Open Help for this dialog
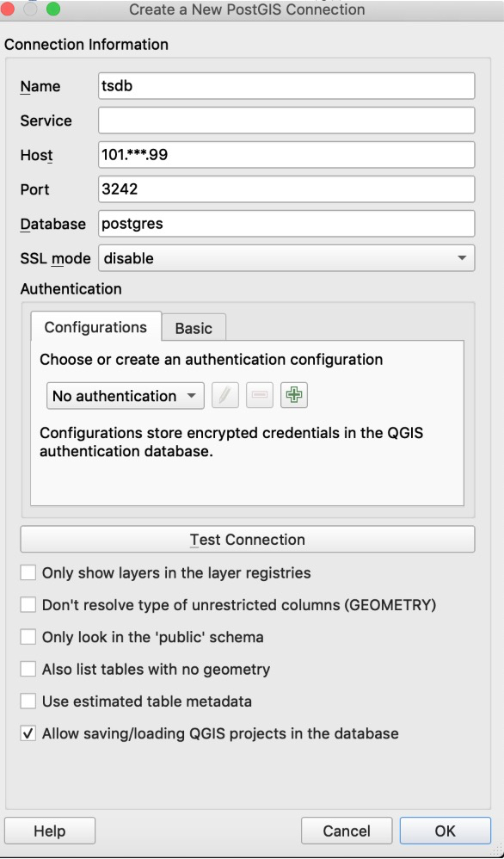The height and width of the screenshot is (859, 504). [x=50, y=831]
